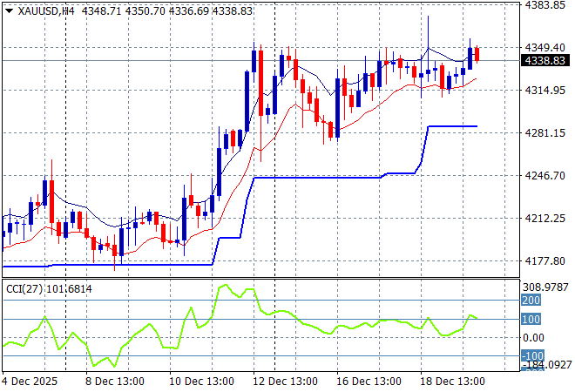
Task: Click the CCI(27) 101.6814 indicator label
Action: [49, 289]
